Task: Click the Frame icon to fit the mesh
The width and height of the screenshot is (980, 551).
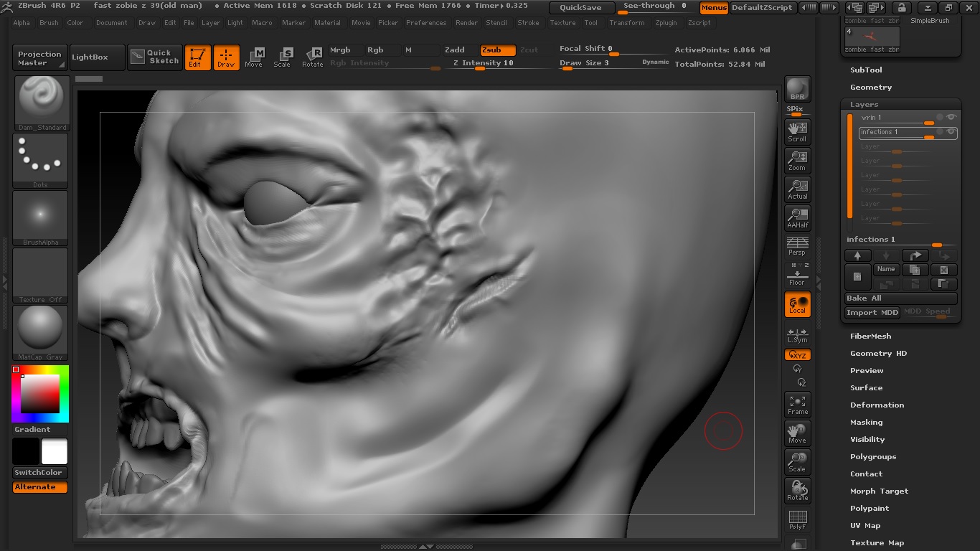Action: coord(797,404)
